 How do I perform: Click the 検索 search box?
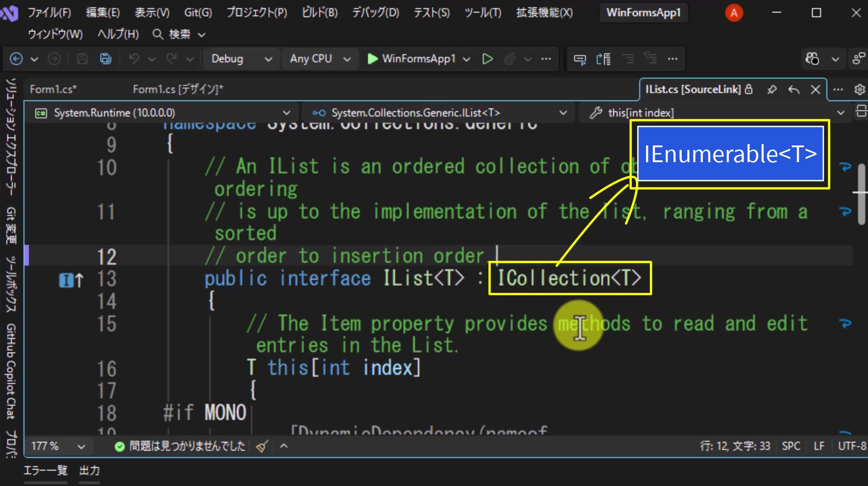(x=179, y=34)
